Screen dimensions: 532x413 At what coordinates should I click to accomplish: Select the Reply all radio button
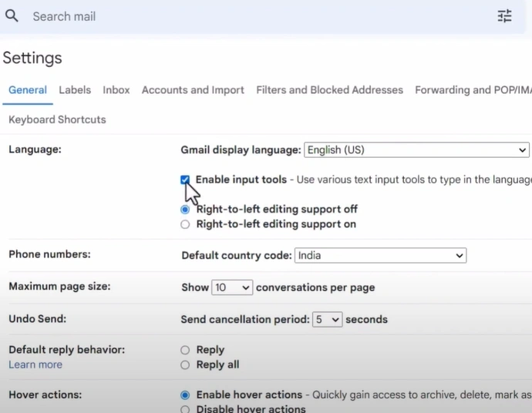click(x=185, y=365)
